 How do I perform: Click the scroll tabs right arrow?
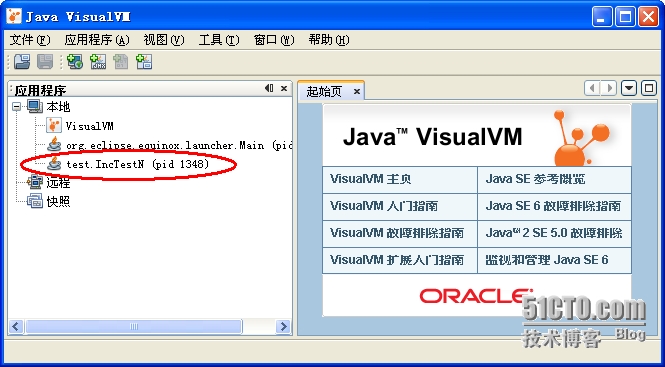pyautogui.click(x=609, y=88)
